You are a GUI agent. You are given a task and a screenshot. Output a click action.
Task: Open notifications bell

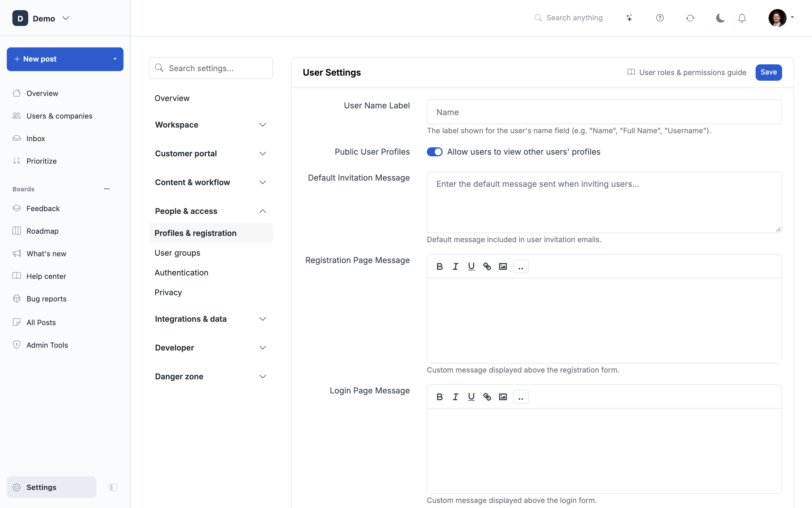742,18
